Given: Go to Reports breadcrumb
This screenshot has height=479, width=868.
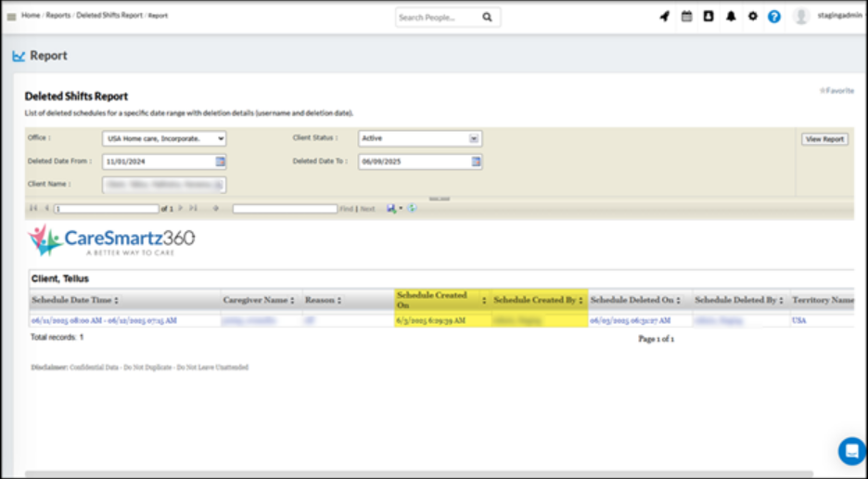Looking at the screenshot, I should coord(58,16).
